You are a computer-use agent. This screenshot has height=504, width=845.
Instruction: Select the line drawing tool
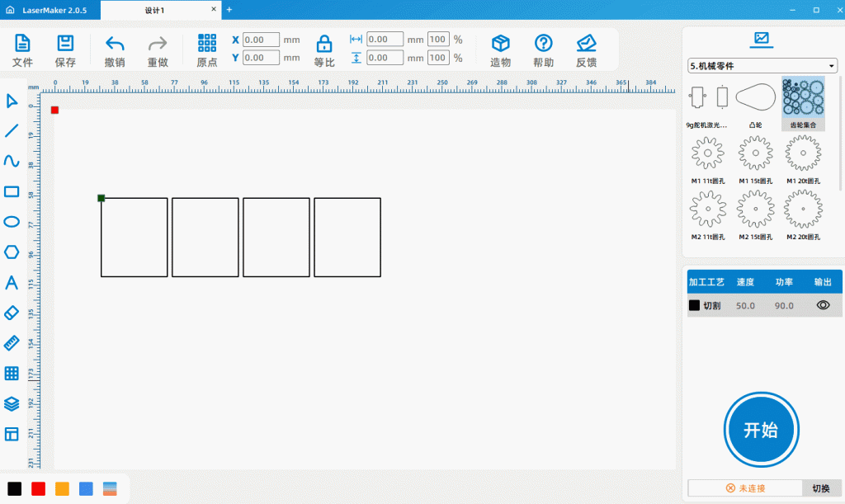(x=12, y=130)
